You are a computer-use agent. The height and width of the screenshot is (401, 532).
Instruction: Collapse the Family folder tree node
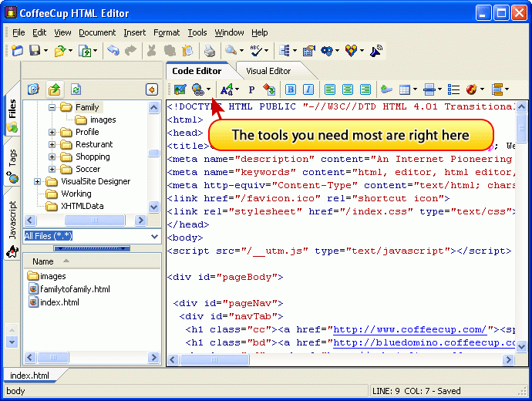tap(52, 108)
